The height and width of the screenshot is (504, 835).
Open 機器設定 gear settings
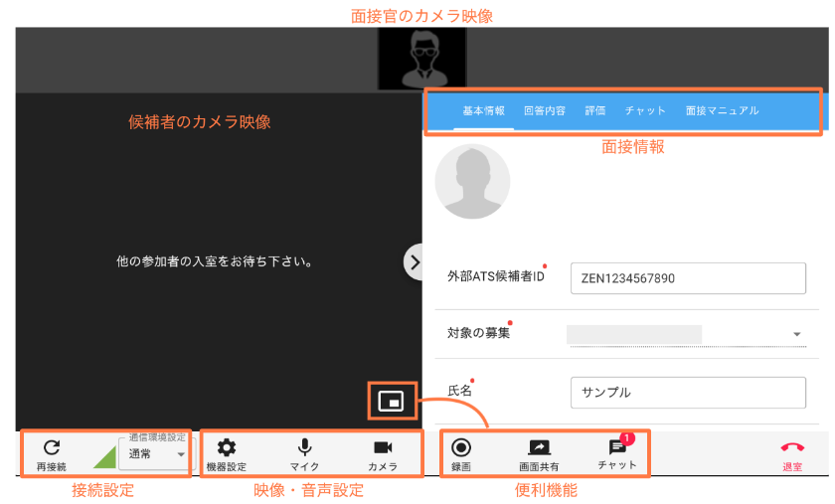[227, 449]
